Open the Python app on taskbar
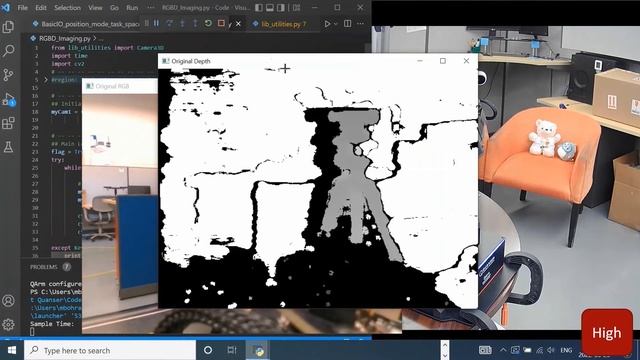Viewport: 640px width, 360px height. tap(259, 350)
